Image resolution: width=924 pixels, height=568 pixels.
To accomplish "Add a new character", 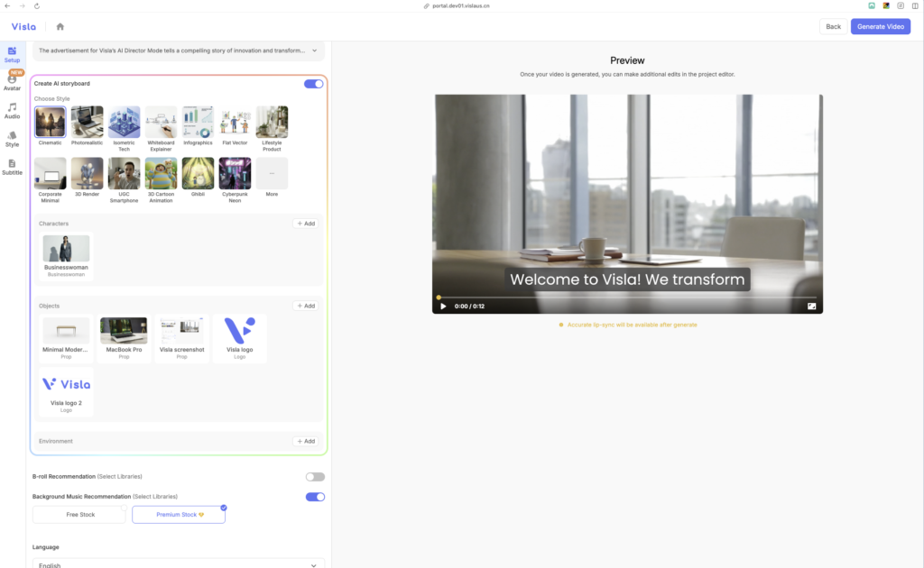I will (306, 224).
